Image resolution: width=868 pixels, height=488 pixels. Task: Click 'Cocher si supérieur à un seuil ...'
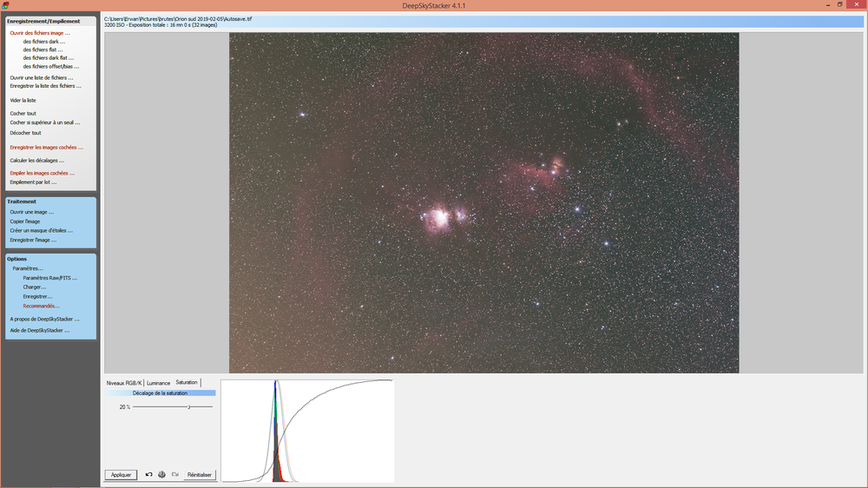(45, 122)
